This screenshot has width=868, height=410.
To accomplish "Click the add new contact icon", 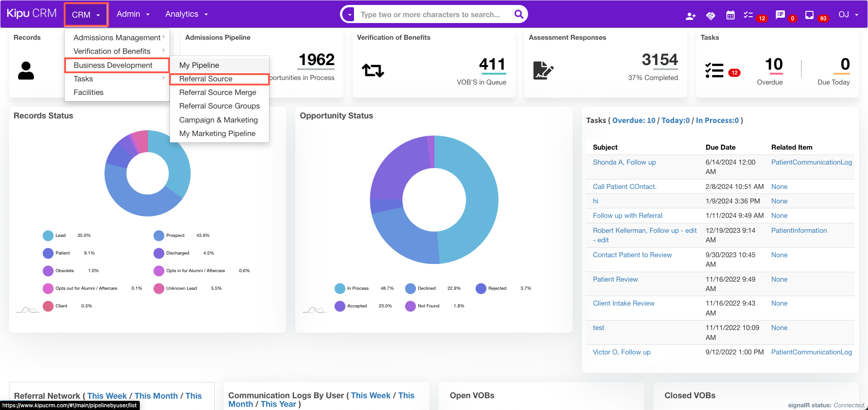I will click(x=690, y=16).
